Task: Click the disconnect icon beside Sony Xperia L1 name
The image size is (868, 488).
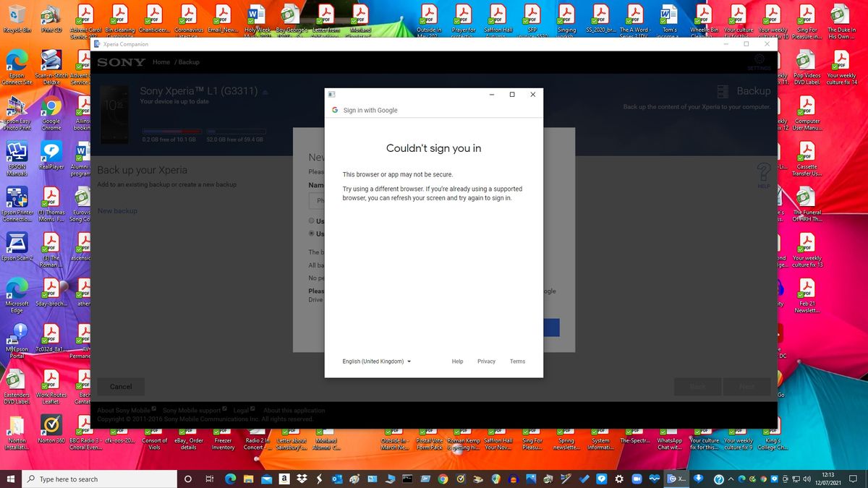Action: 264,92
